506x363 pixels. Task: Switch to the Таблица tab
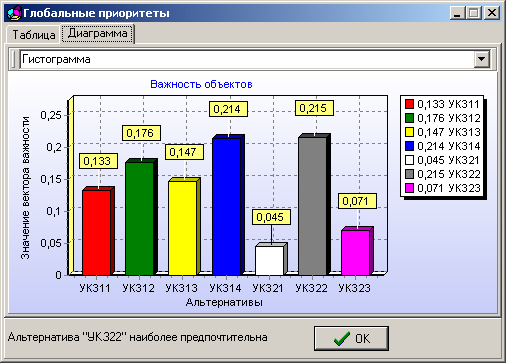pos(33,35)
